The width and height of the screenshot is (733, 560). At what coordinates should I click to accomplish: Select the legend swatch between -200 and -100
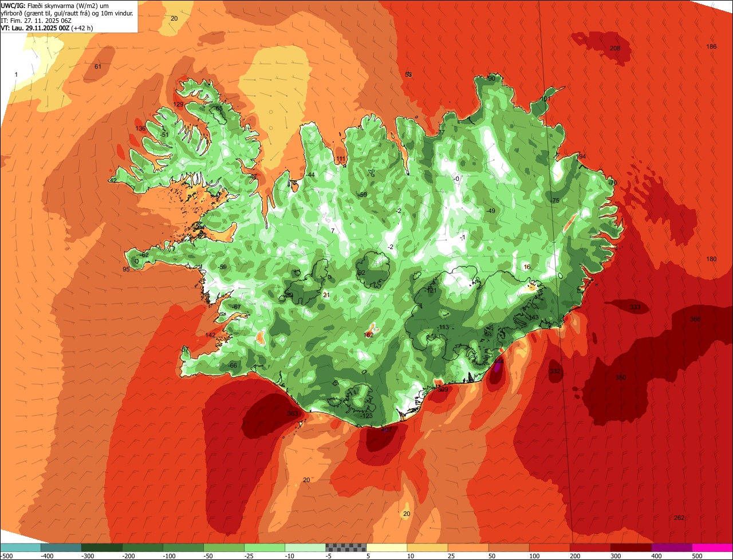pyautogui.click(x=142, y=547)
